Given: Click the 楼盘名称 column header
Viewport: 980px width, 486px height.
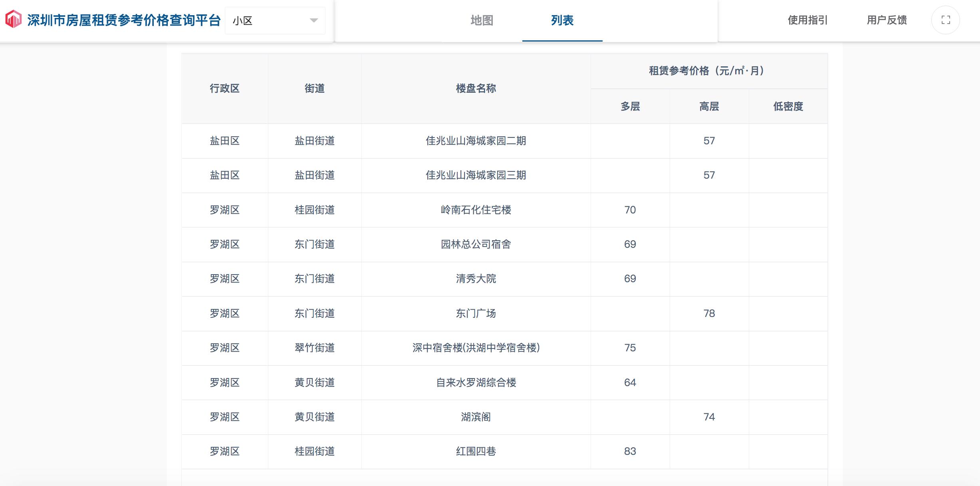Looking at the screenshot, I should click(476, 88).
